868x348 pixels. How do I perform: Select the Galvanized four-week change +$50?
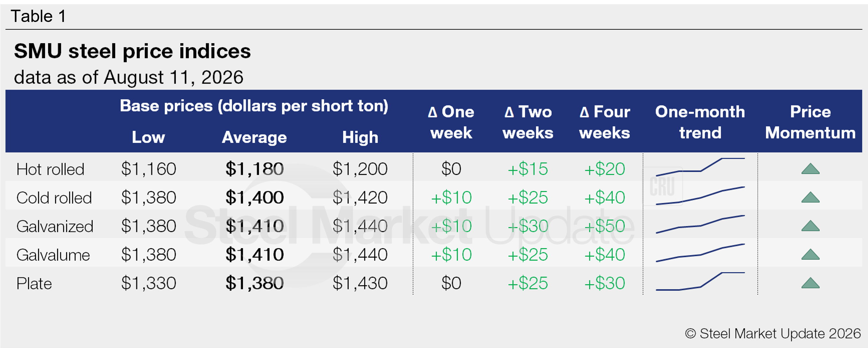[x=604, y=226]
